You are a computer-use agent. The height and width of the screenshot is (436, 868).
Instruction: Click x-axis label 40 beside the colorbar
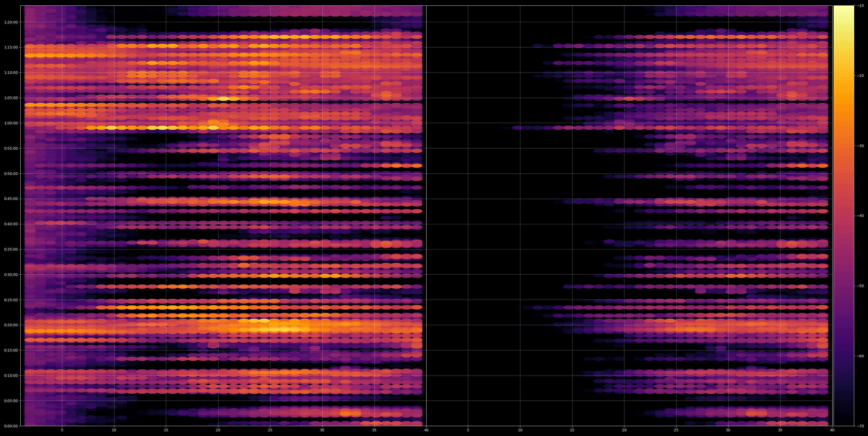pyautogui.click(x=832, y=430)
